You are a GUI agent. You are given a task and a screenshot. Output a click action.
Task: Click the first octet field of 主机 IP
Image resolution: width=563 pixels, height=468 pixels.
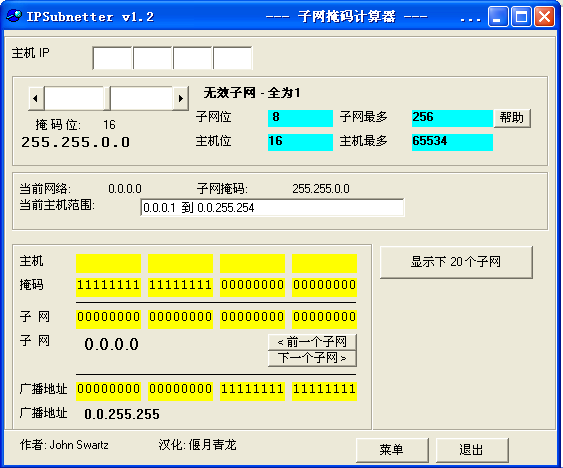(113, 58)
